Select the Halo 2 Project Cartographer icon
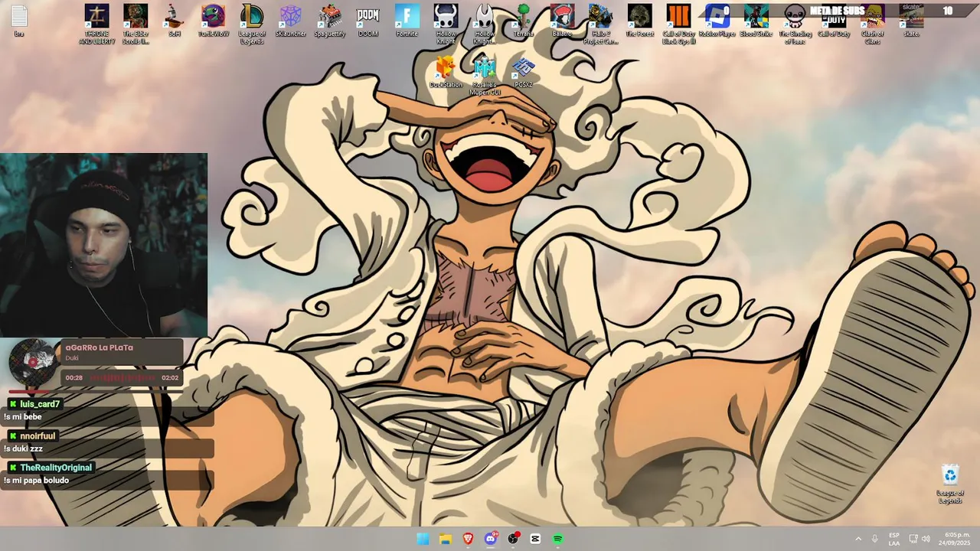This screenshot has height=551, width=980. pos(601,23)
